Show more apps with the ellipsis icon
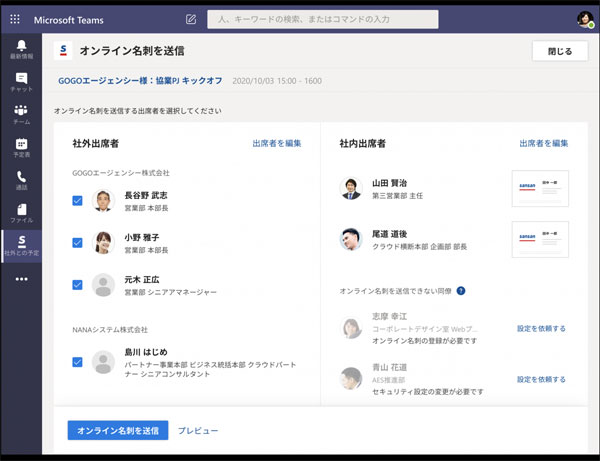 point(21,279)
